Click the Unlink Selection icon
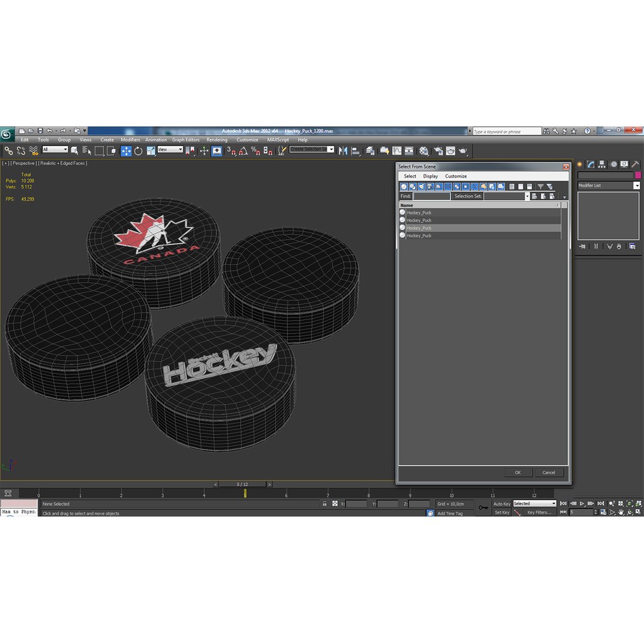 tap(21, 151)
